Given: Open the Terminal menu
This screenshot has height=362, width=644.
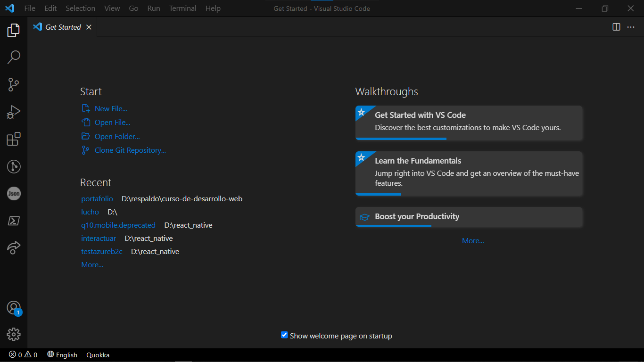Looking at the screenshot, I should (183, 8).
